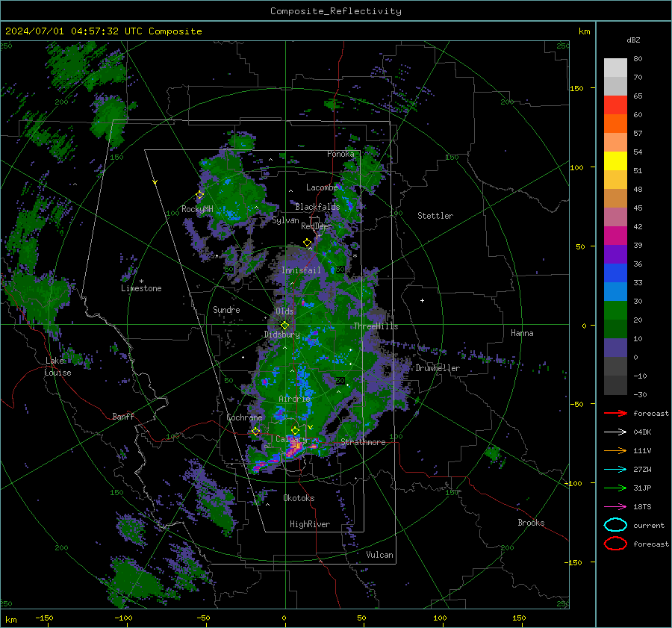Click the Innisfail city label

click(301, 270)
